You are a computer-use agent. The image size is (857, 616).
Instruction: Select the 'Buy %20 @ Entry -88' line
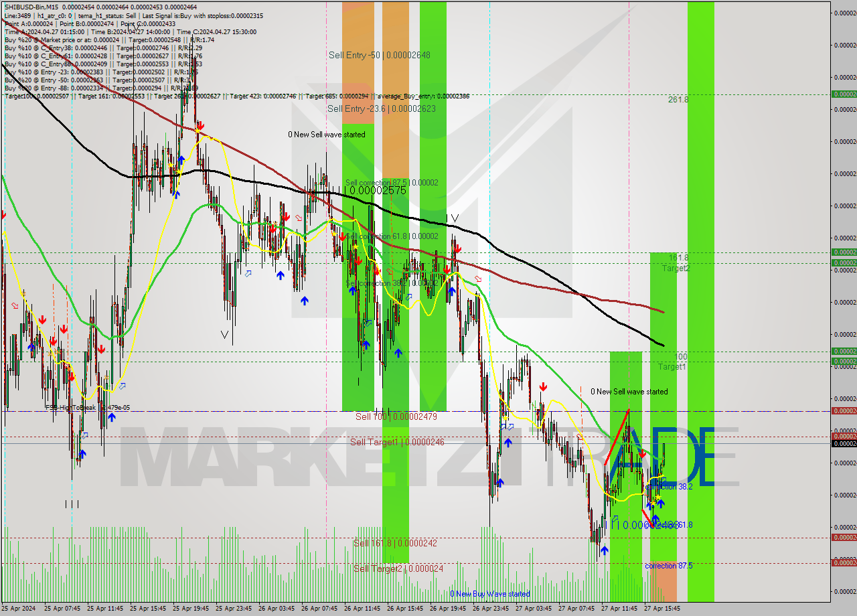pos(101,88)
